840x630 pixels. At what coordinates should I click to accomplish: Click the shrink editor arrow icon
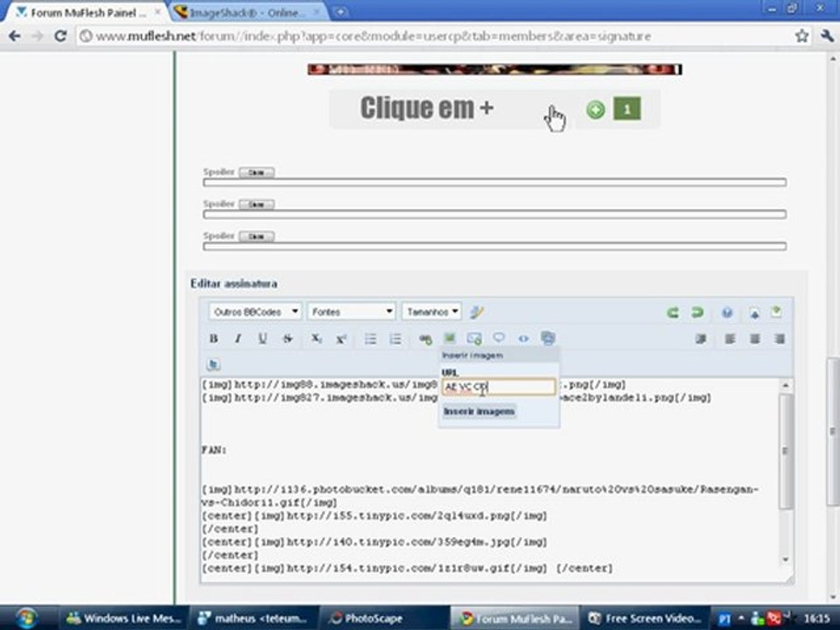coord(754,313)
